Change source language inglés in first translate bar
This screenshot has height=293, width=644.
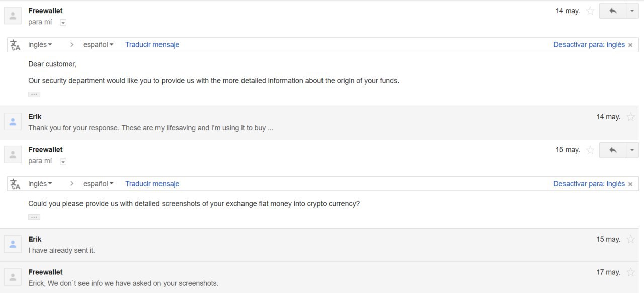40,45
